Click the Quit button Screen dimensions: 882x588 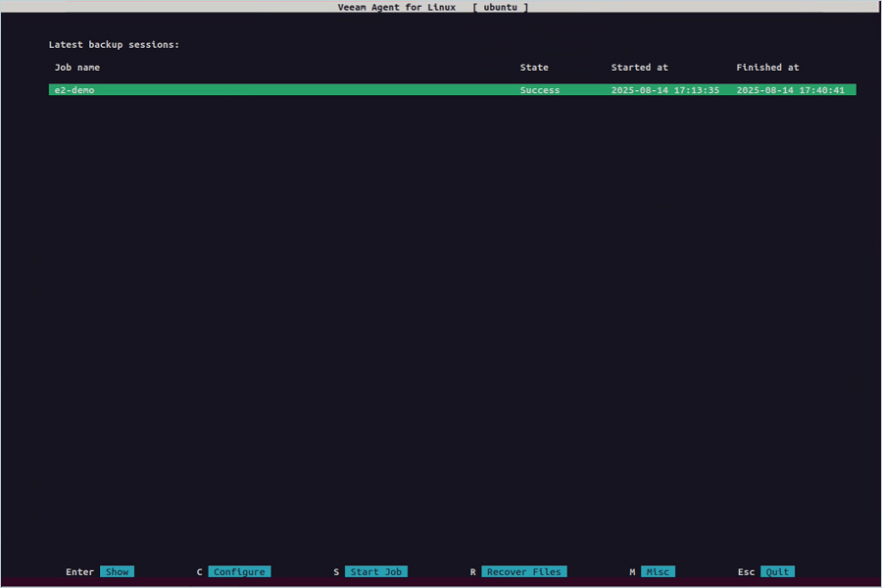coord(777,571)
